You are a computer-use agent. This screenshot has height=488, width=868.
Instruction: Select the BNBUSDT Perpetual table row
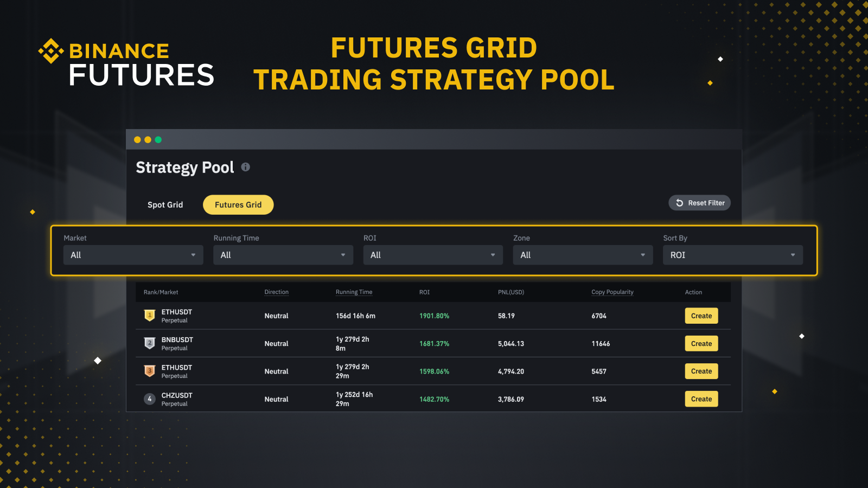pyautogui.click(x=380, y=343)
